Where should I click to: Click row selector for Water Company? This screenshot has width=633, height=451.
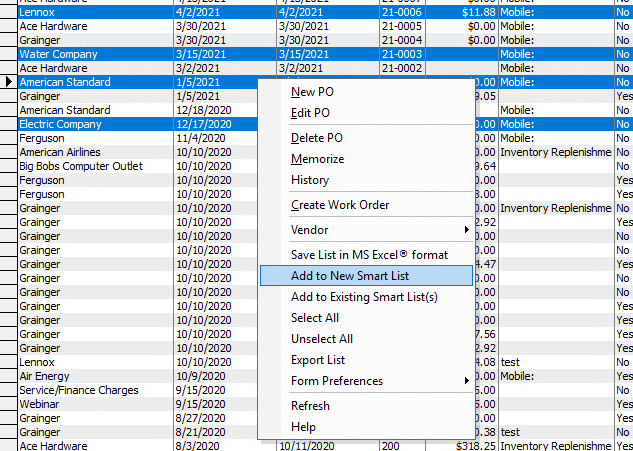coord(8,54)
